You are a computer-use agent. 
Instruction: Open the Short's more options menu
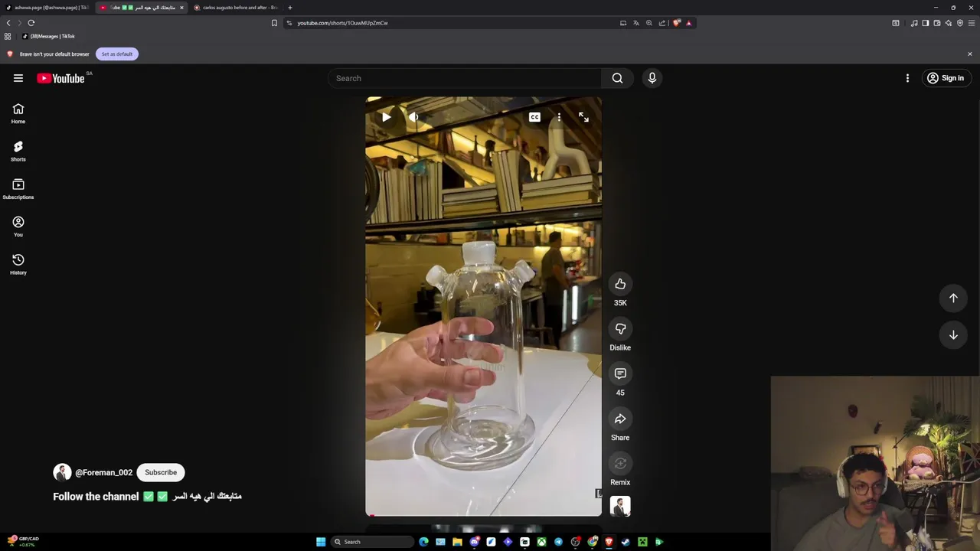coord(559,117)
